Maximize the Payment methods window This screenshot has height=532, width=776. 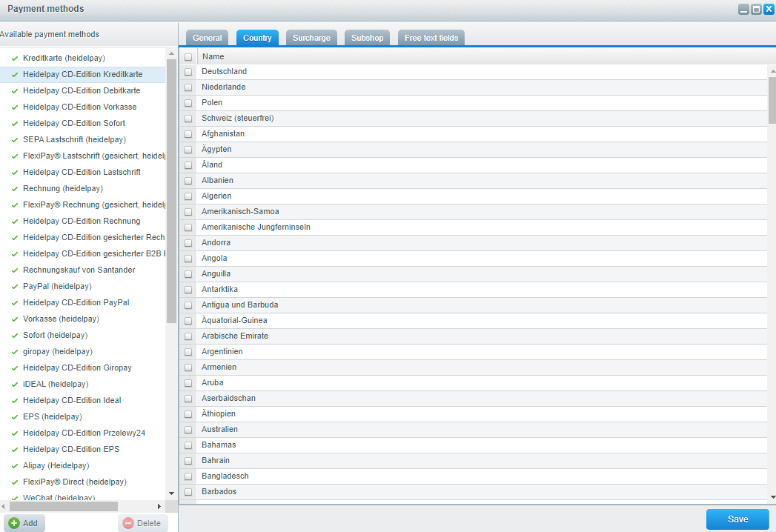point(756,10)
